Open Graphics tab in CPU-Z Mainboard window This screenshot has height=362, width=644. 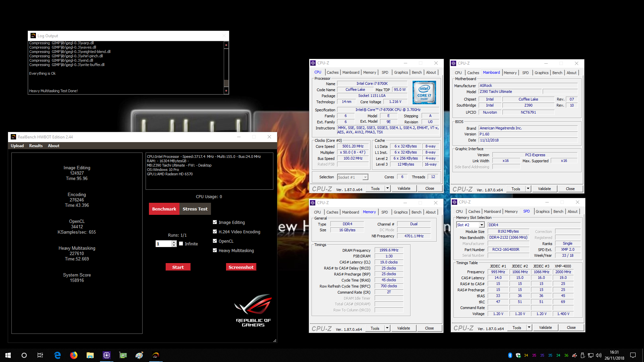[x=541, y=73]
